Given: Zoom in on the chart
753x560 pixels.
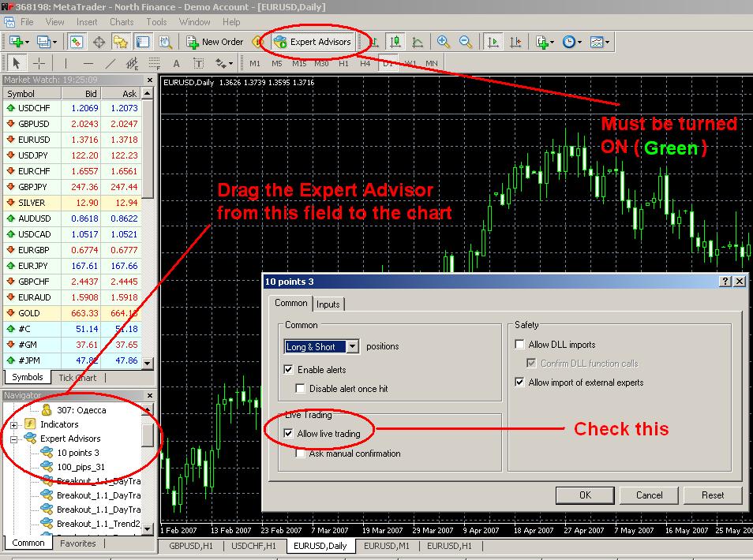Looking at the screenshot, I should click(x=444, y=43).
